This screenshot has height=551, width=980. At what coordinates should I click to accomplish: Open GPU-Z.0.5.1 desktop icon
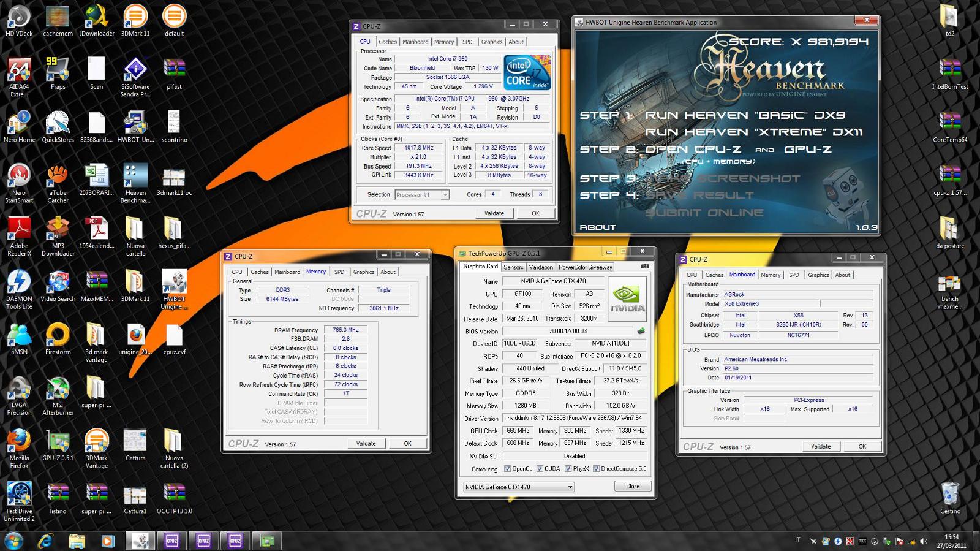tap(58, 444)
